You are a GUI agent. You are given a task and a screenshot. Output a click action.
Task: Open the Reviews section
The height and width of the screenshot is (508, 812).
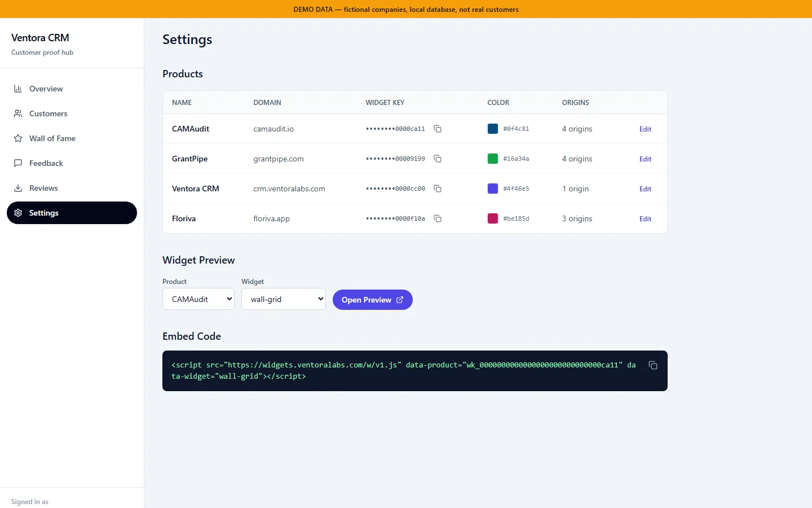72,188
